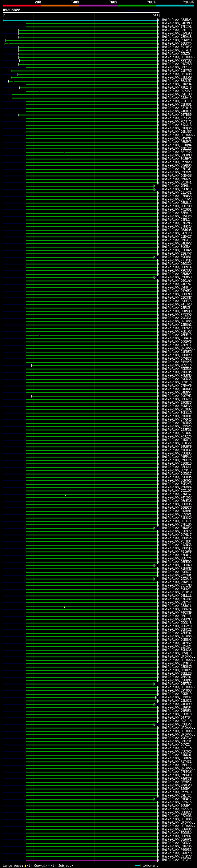Screen dimensions: 197x868
Task: Select hit label UniRef100_A0YJS9
Action: click(x=177, y=91)
